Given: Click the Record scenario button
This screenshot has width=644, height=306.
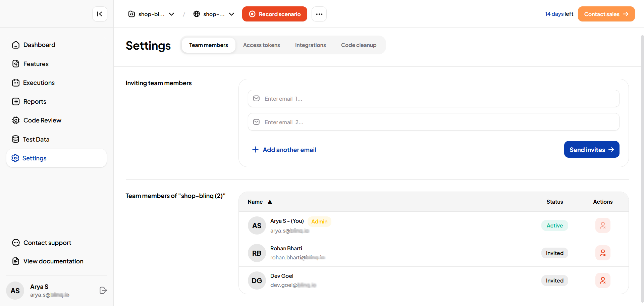Looking at the screenshot, I should point(274,14).
